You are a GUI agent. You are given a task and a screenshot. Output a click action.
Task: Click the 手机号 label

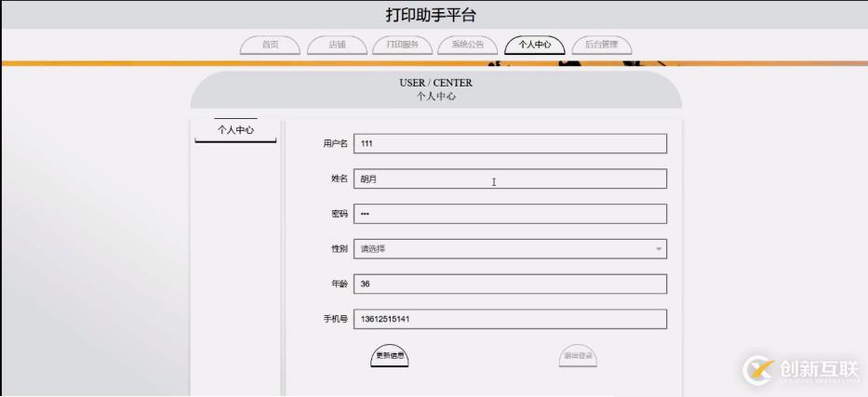(336, 319)
